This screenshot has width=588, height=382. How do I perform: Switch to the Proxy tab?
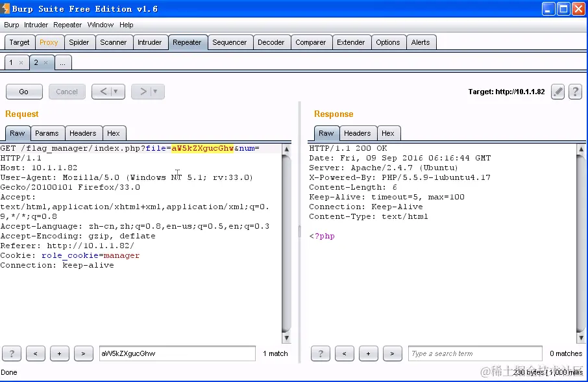[x=49, y=42]
